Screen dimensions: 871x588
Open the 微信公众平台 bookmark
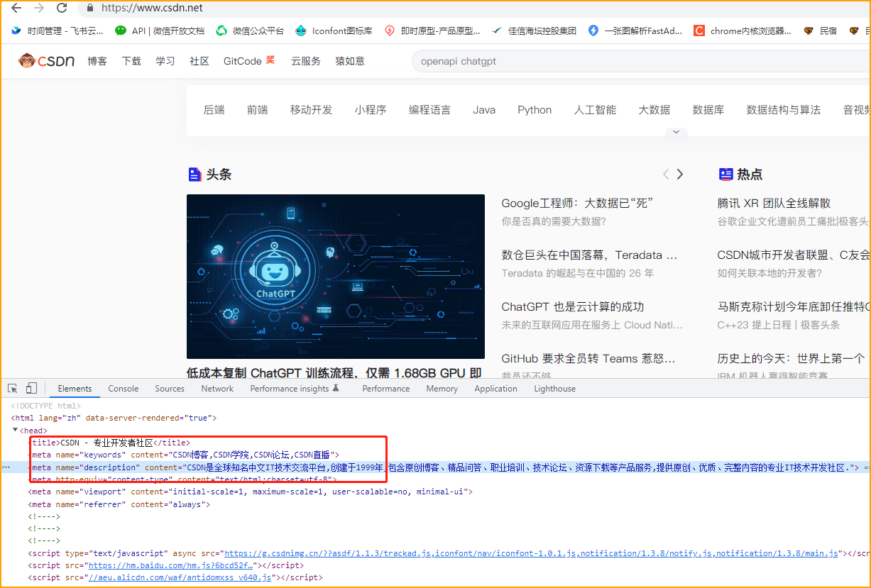pyautogui.click(x=250, y=30)
